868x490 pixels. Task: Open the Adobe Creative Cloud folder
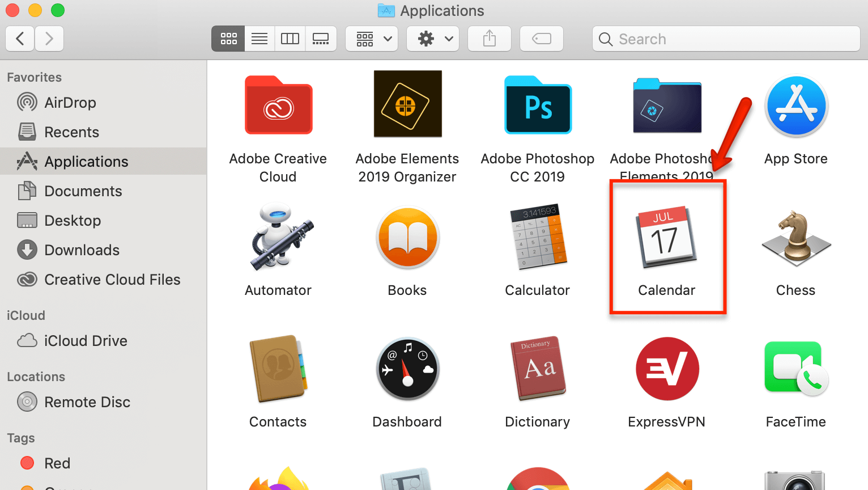click(278, 105)
